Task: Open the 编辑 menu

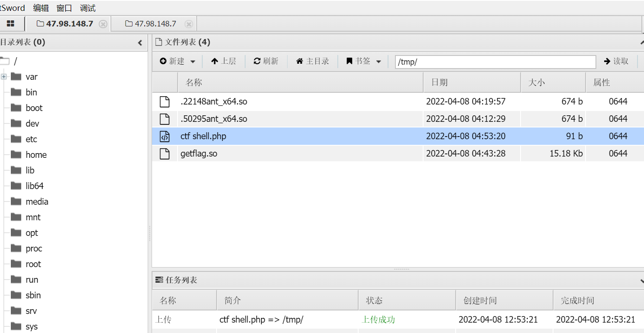Action: (41, 8)
